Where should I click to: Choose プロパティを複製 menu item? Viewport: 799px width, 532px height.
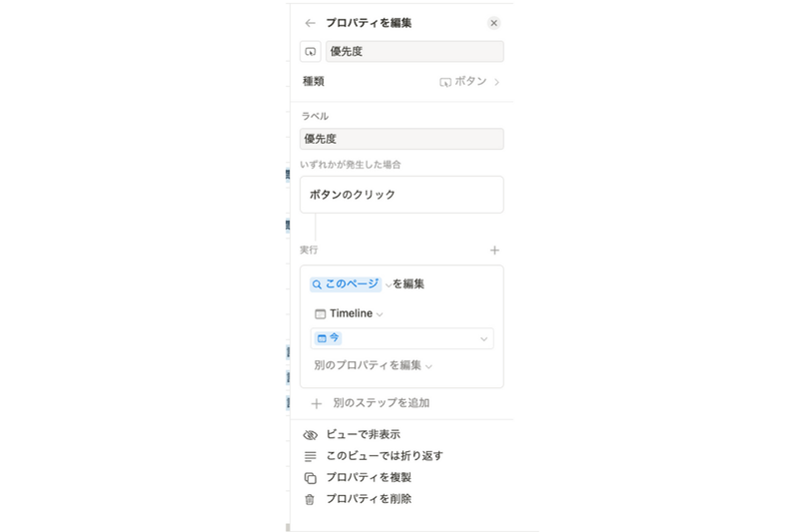(x=369, y=478)
